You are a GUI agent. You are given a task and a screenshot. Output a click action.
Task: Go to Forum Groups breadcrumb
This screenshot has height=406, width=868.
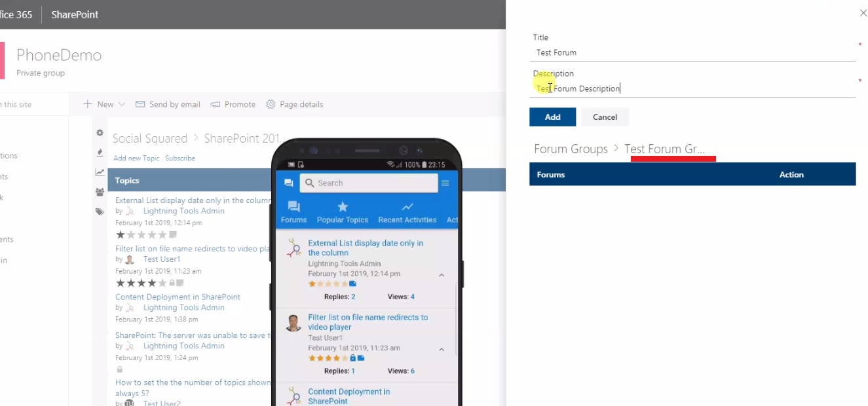tap(571, 149)
